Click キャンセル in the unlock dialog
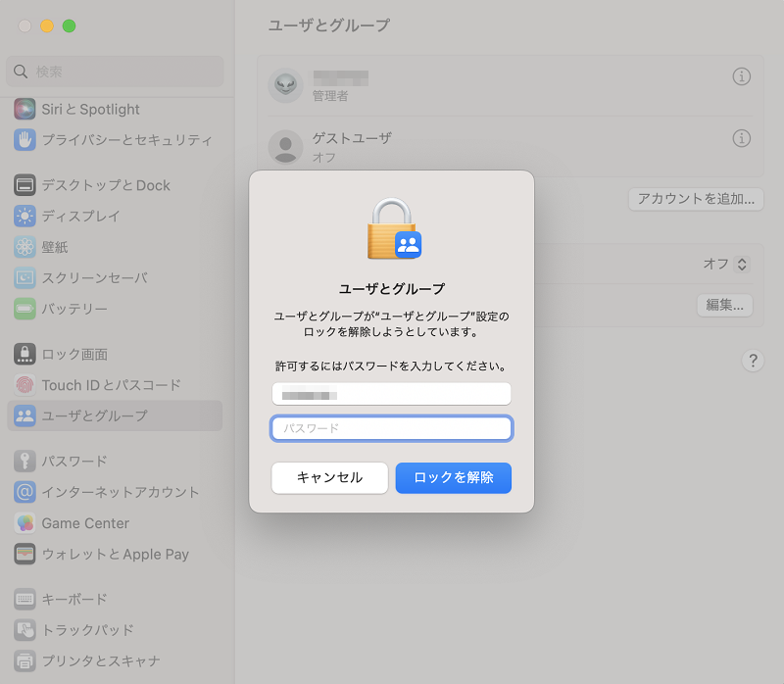This screenshot has height=684, width=784. pos(329,478)
